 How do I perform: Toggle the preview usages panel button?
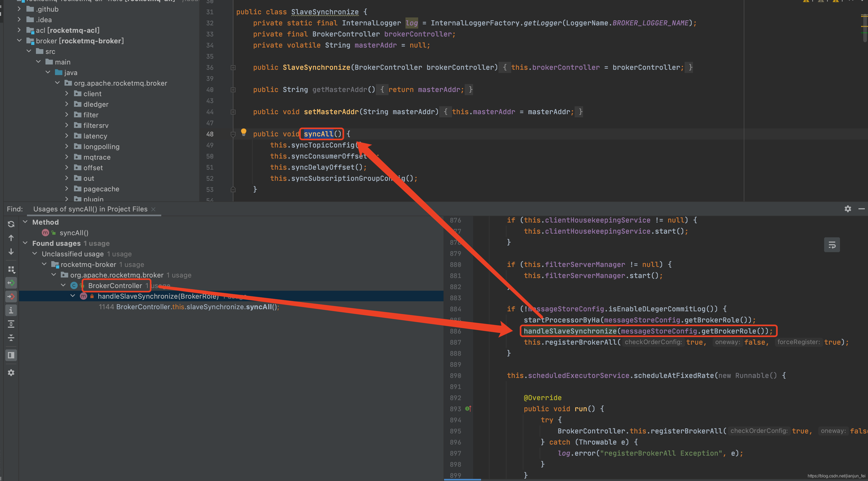pyautogui.click(x=11, y=355)
